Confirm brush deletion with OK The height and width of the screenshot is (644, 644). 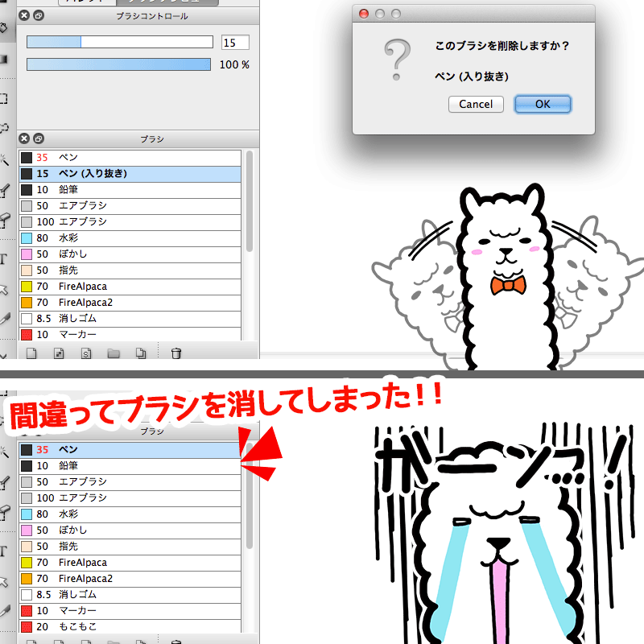point(543,104)
